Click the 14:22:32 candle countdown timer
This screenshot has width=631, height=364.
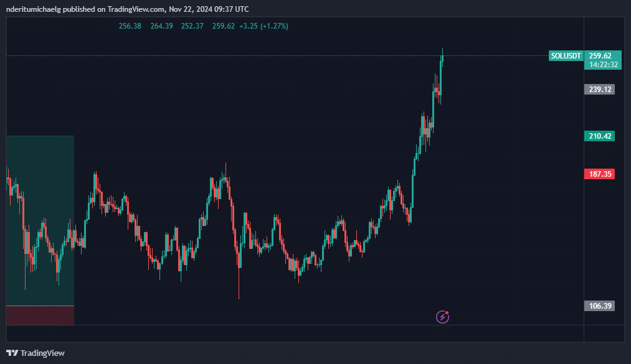(x=603, y=65)
